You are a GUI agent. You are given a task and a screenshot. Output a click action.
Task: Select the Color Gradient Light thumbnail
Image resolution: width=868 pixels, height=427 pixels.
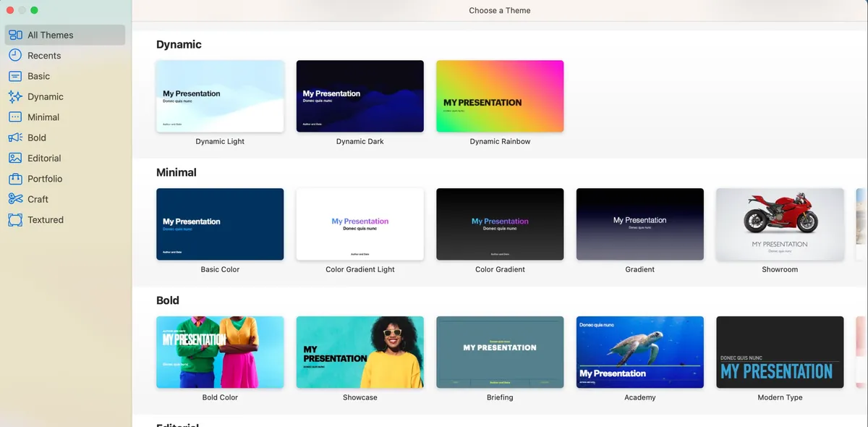point(360,224)
